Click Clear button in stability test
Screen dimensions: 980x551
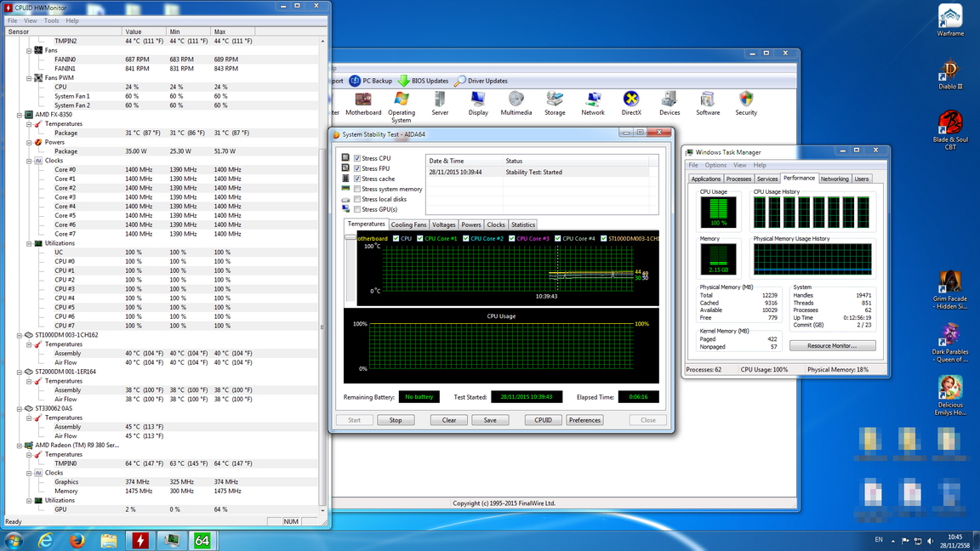point(449,420)
